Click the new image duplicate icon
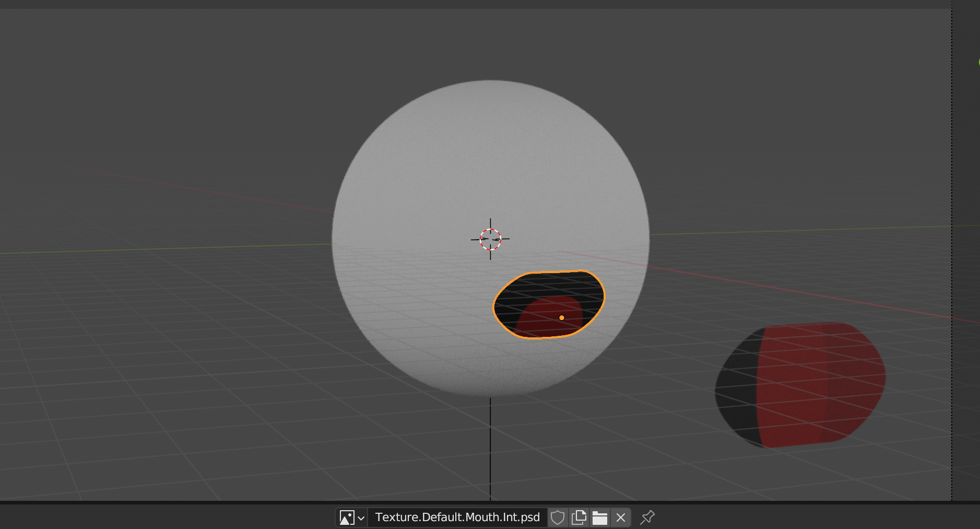Image resolution: width=980 pixels, height=529 pixels. coord(578,518)
